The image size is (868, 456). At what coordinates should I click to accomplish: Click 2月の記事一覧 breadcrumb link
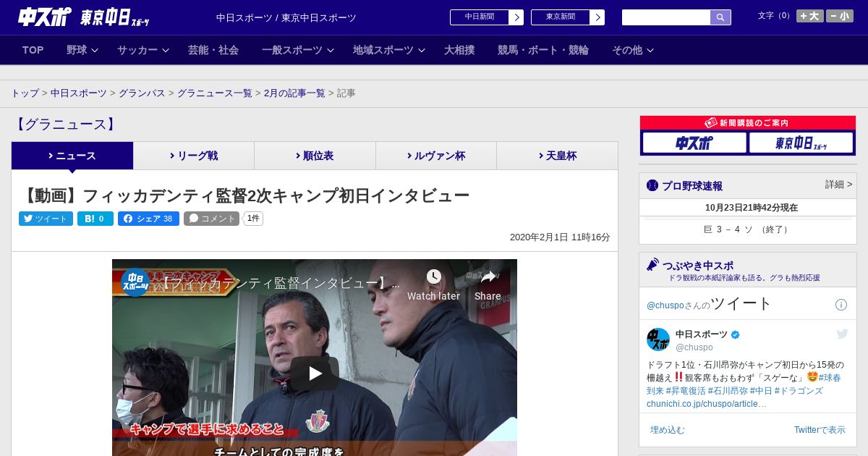(x=294, y=93)
